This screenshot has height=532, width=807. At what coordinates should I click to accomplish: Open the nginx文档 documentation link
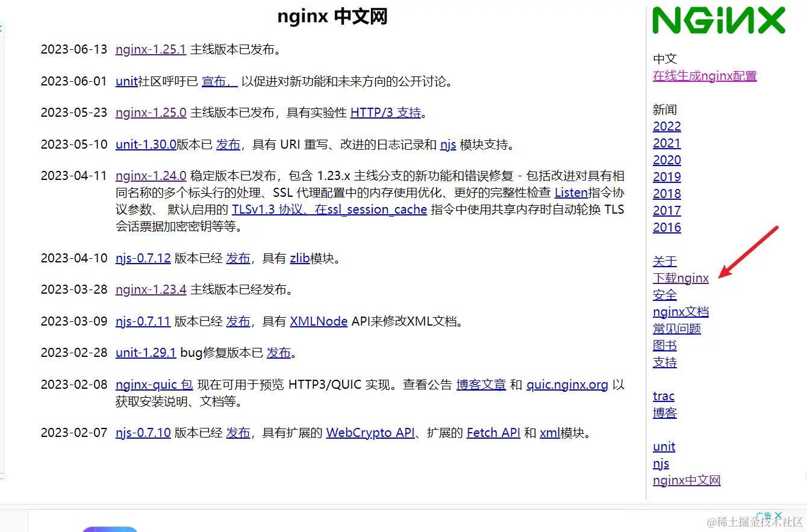pyautogui.click(x=681, y=312)
